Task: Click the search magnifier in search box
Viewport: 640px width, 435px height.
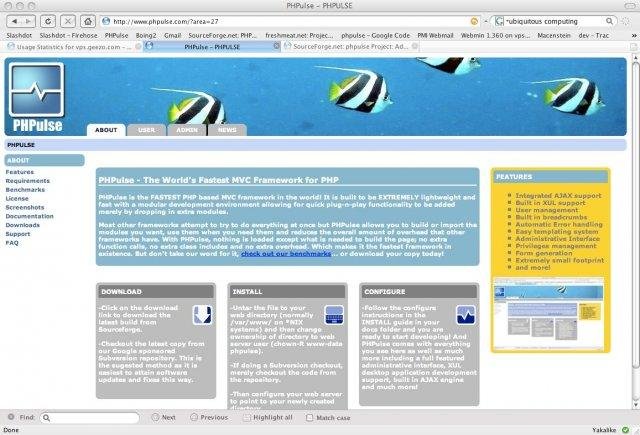Action: pos(609,21)
